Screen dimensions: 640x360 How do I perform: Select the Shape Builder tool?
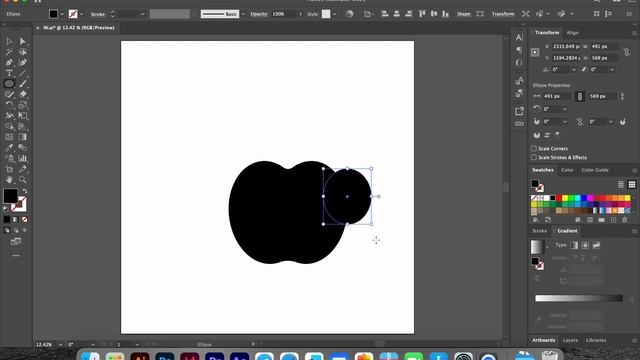click(9, 126)
